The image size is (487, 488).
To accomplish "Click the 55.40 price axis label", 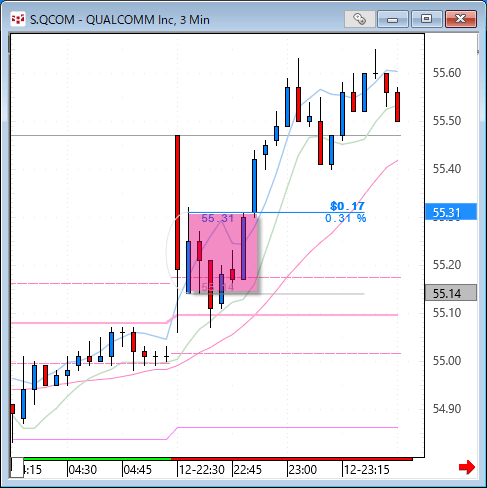I will 447,169.
